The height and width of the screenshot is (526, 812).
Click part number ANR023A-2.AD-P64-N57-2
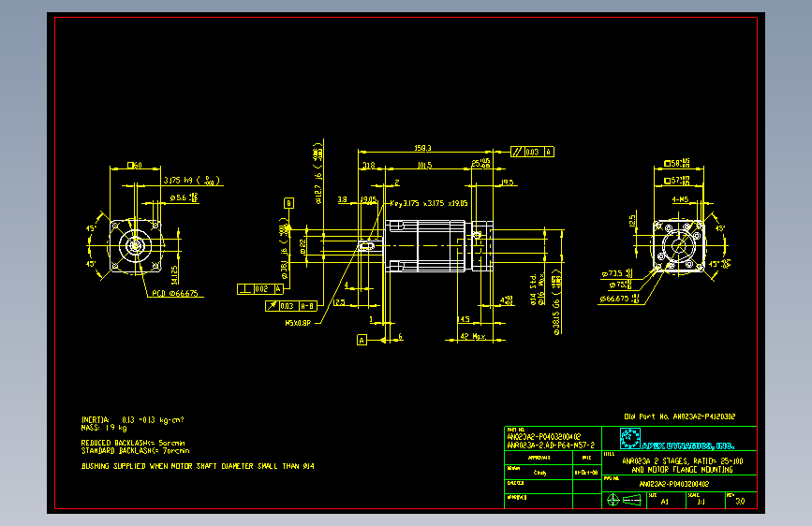[551, 446]
